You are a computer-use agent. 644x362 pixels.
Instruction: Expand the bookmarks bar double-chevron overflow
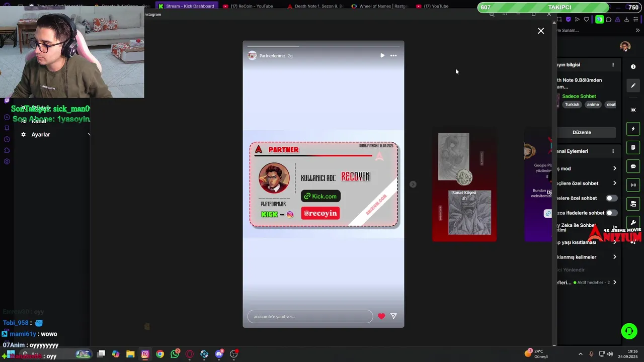[x=637, y=31]
